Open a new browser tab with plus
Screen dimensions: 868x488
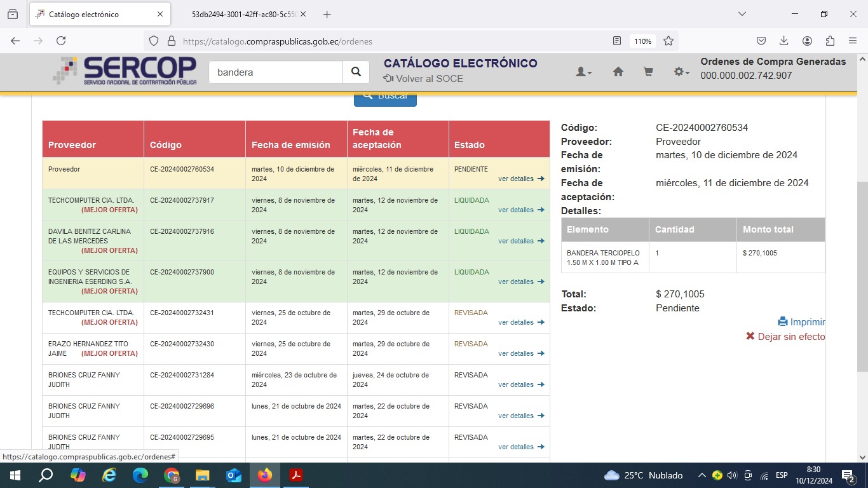[x=327, y=14]
